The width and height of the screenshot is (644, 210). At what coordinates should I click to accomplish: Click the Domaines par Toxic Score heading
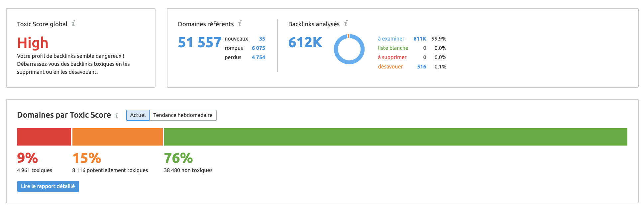point(64,115)
